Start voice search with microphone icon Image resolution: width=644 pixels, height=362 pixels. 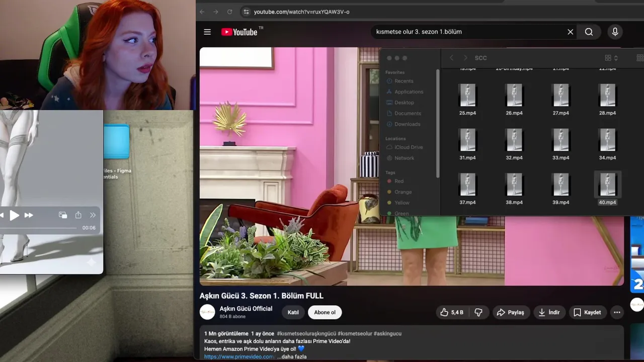(x=615, y=32)
